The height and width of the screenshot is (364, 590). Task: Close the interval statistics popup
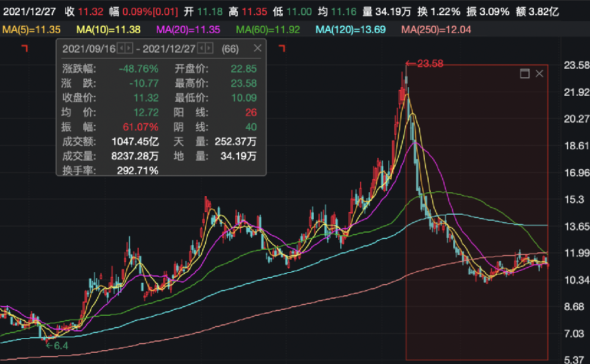coord(256,49)
